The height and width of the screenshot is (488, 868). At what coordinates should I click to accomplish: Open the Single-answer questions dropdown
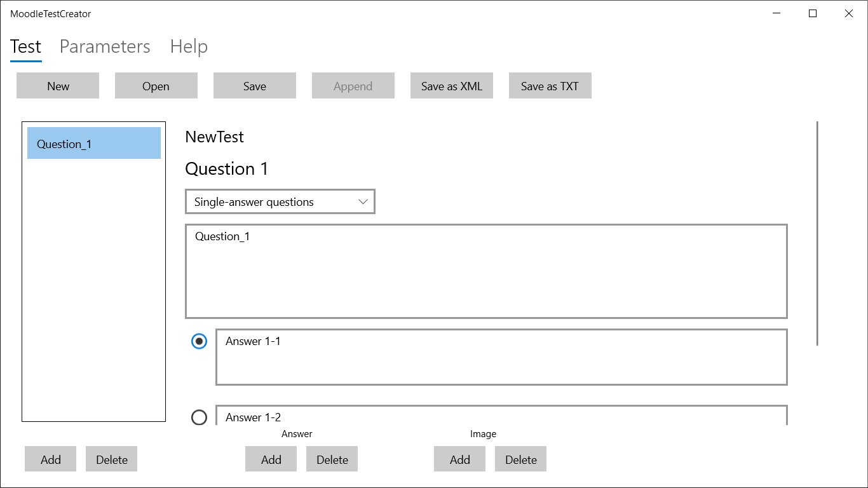coord(280,202)
